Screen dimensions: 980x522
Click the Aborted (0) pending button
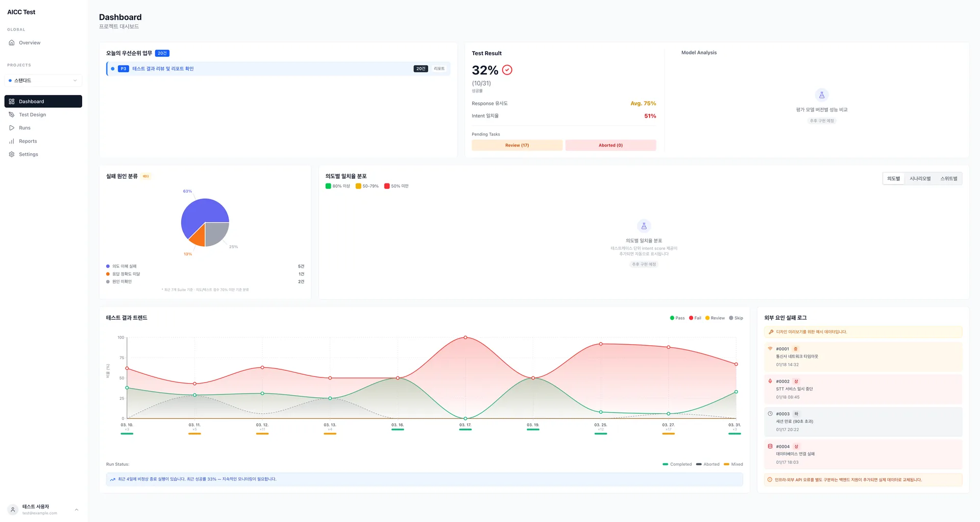tap(610, 146)
